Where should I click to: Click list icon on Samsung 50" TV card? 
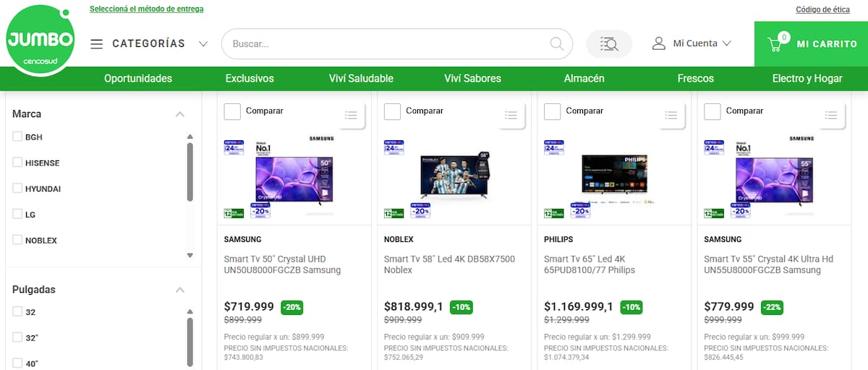[352, 115]
